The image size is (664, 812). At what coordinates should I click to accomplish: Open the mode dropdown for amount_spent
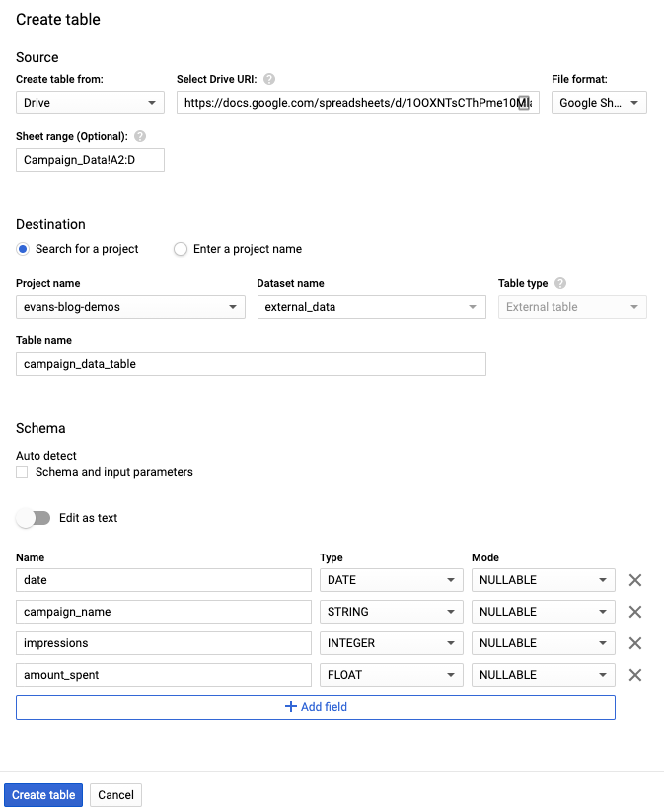pos(543,675)
